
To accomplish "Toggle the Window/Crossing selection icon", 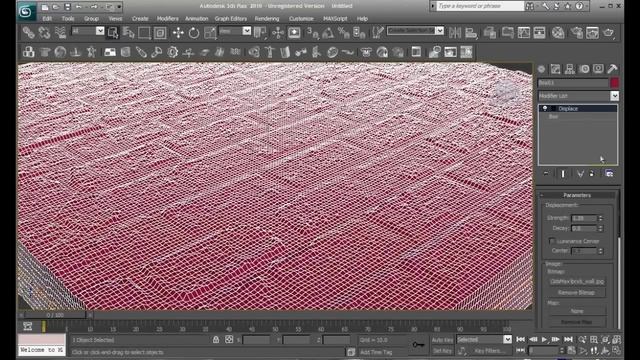I will (160, 33).
